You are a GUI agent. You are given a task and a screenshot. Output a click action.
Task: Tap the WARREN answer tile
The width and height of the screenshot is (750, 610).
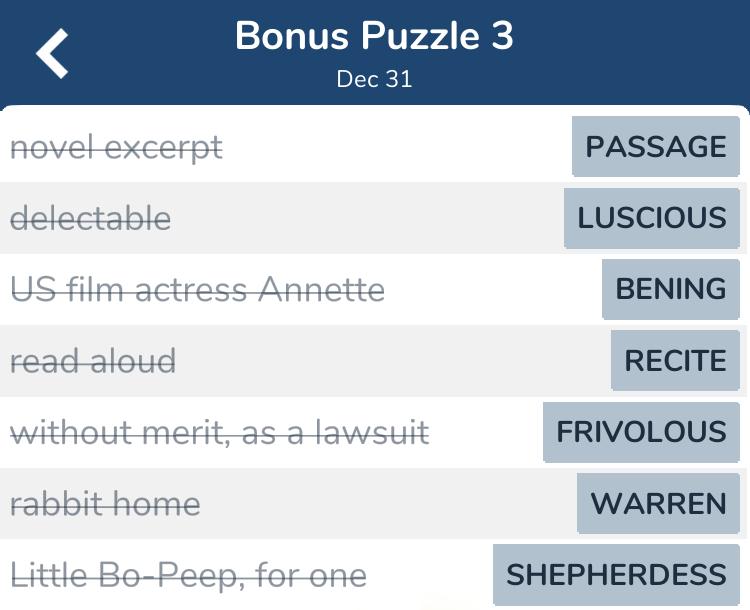[x=659, y=503]
